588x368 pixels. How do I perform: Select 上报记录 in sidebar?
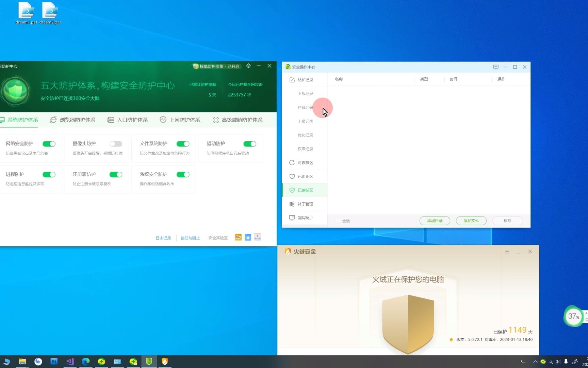305,121
